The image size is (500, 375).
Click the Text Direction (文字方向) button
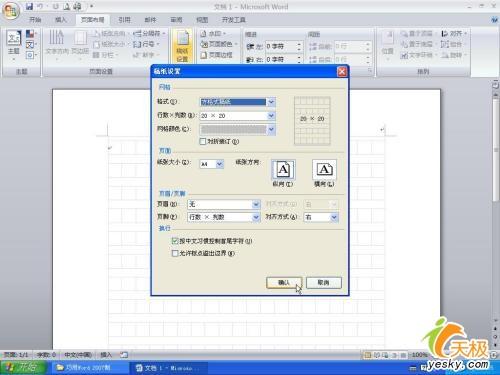point(57,44)
